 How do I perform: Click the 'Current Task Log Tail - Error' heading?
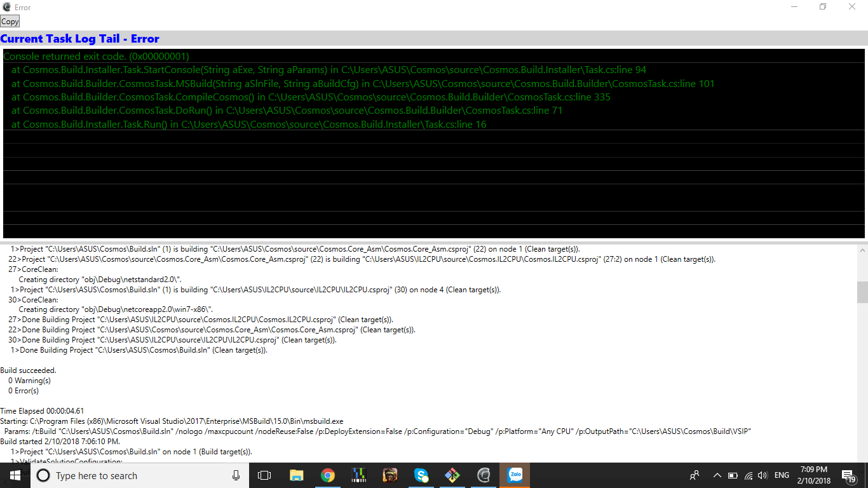(x=79, y=39)
